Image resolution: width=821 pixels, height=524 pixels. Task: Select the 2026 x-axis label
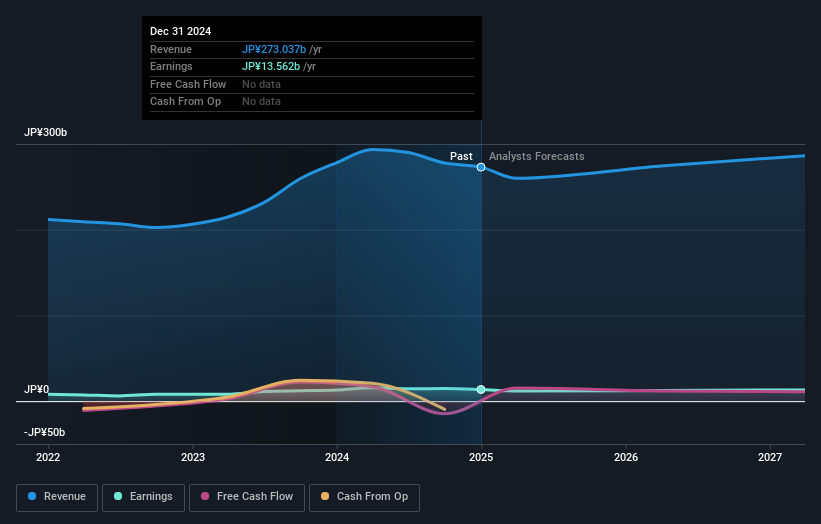[x=626, y=457]
